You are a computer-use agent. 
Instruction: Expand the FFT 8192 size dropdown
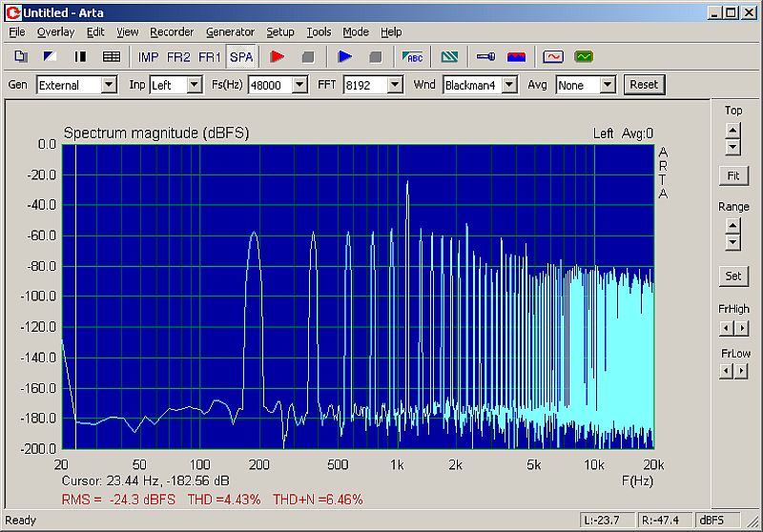click(x=395, y=85)
